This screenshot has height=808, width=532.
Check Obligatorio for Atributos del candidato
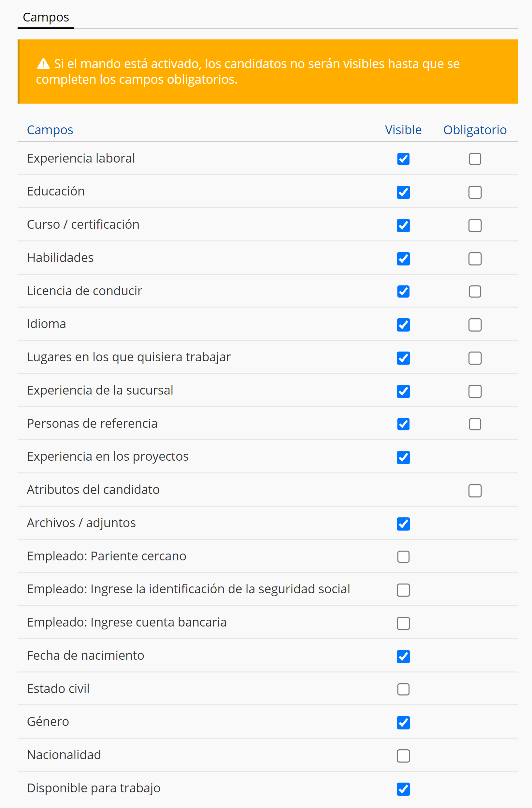point(475,491)
